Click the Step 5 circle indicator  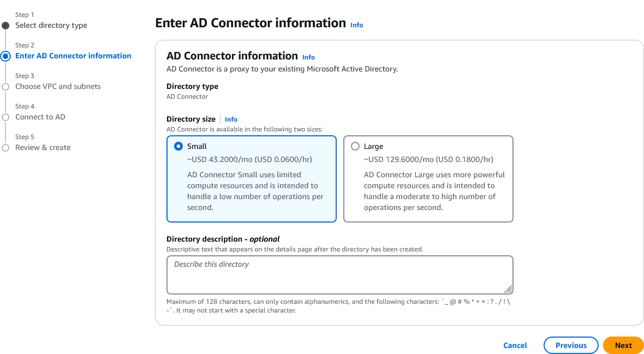click(5, 147)
